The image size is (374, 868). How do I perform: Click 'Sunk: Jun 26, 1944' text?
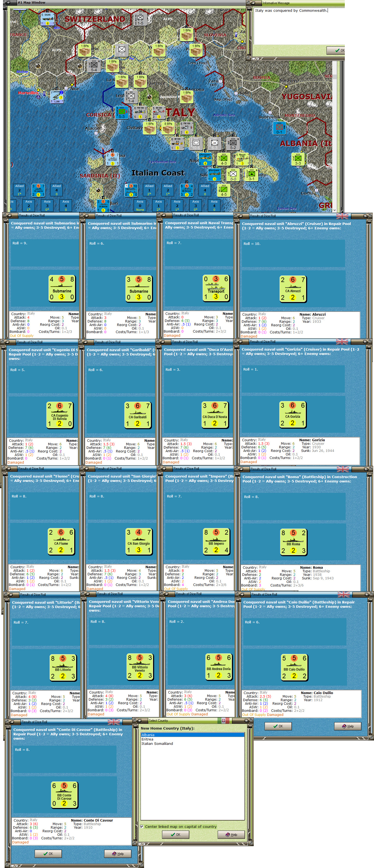[x=318, y=451]
